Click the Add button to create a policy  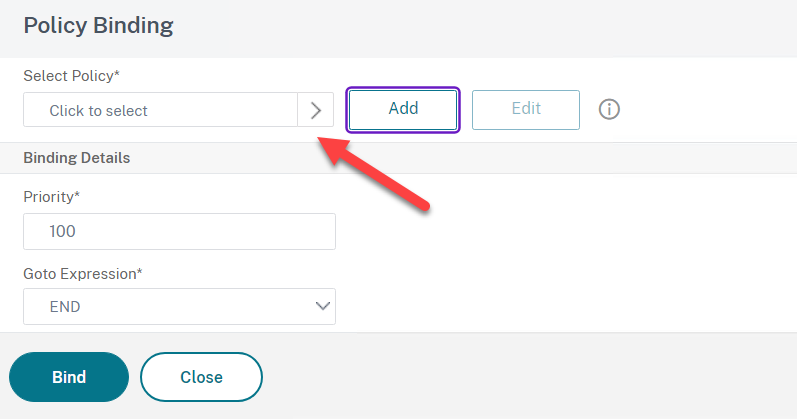(403, 110)
